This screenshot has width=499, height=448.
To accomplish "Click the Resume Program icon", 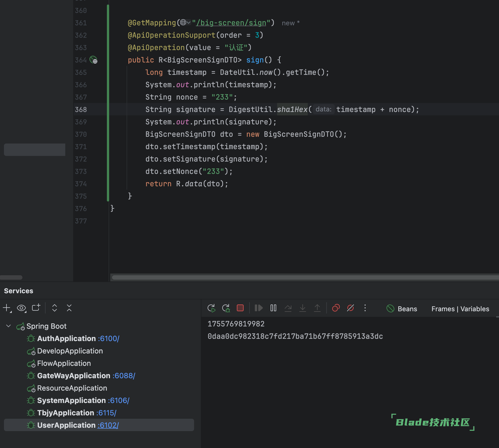I will point(259,308).
